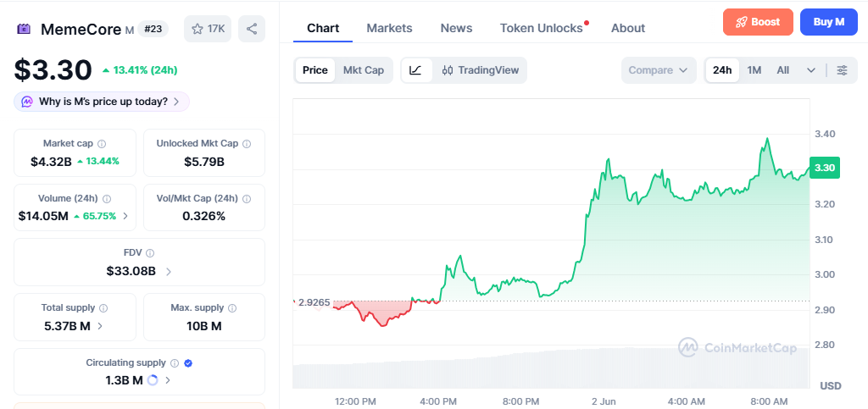Show Market cap info tooltip icon
The width and height of the screenshot is (868, 409).
102,144
